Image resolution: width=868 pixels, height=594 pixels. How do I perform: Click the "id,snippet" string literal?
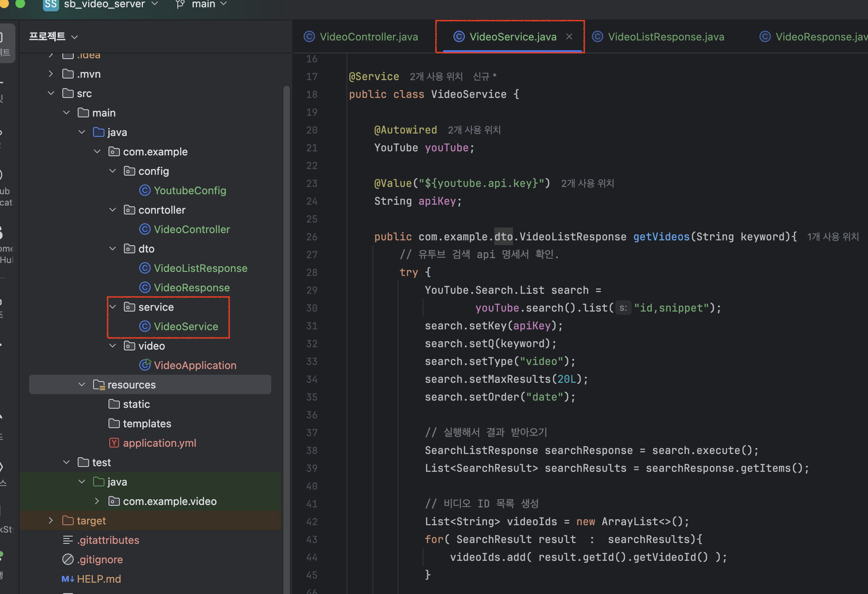pyautogui.click(x=671, y=308)
